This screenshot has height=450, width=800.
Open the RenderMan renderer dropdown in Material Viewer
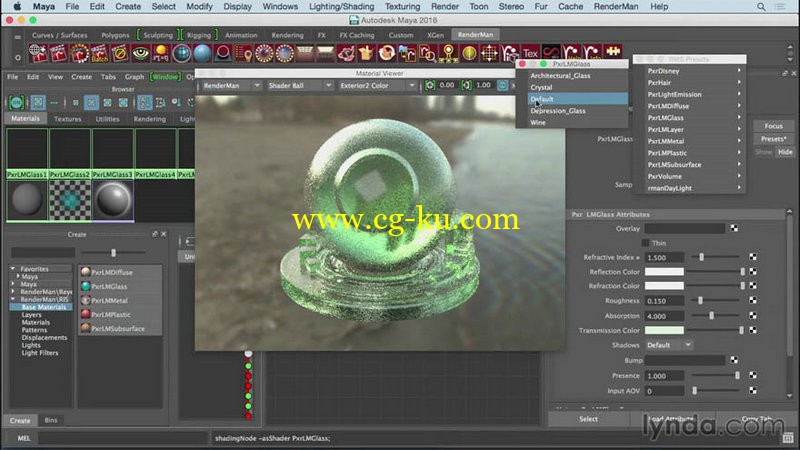pos(232,86)
